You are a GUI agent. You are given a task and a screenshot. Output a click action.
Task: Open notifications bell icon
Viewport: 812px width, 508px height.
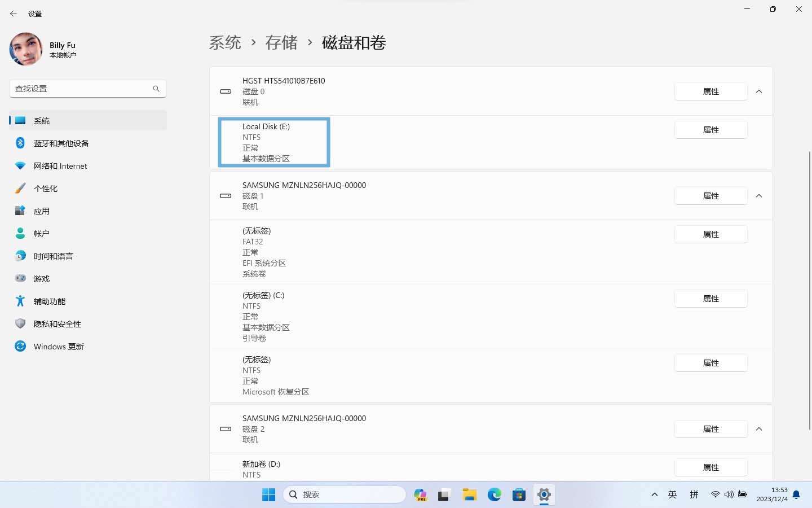point(796,494)
